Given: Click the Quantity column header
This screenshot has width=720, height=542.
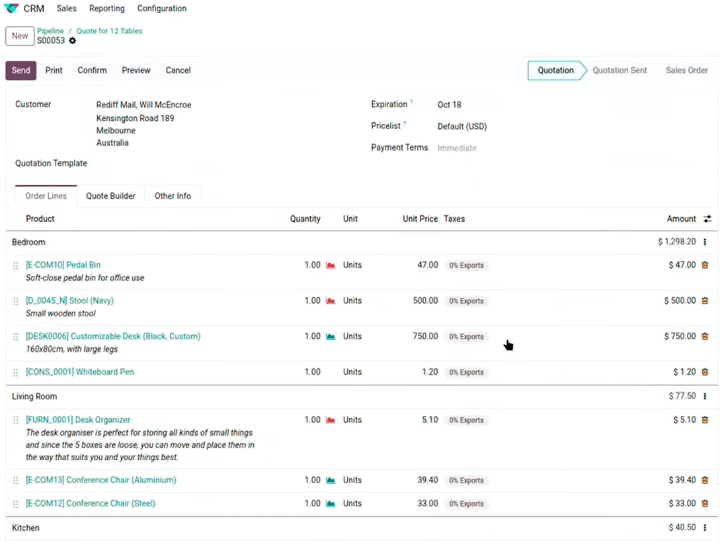Looking at the screenshot, I should click(305, 219).
